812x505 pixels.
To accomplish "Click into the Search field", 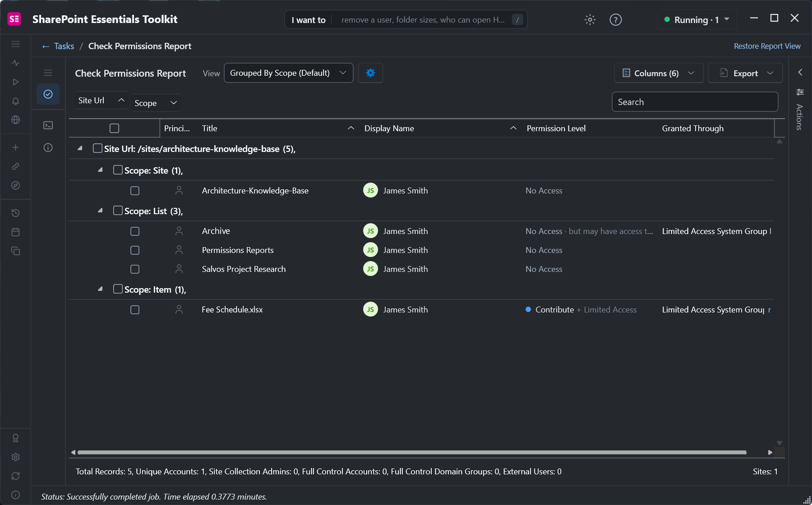I will coord(695,102).
